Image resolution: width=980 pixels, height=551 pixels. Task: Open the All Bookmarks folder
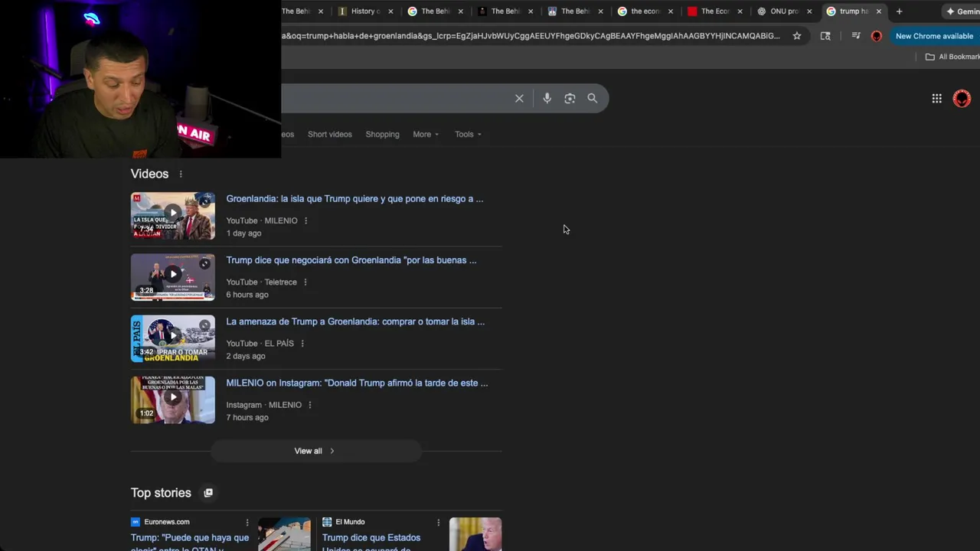click(952, 57)
